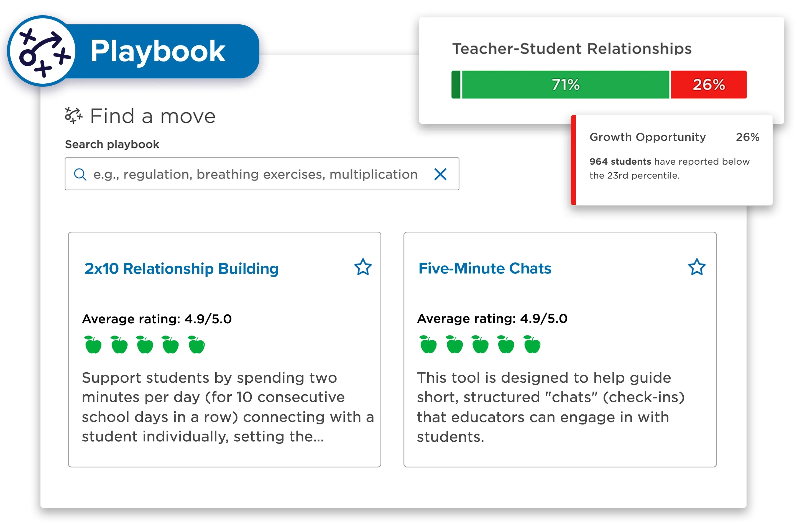Type in the Search playbook field

pos(254,174)
